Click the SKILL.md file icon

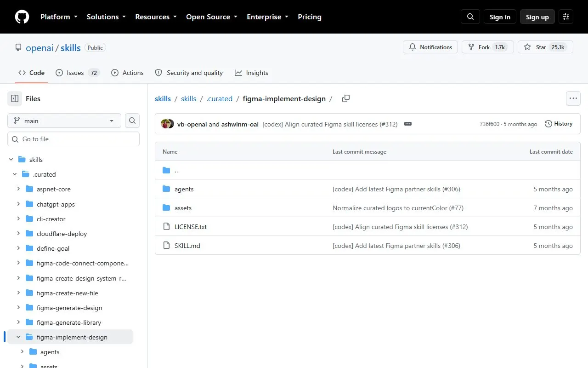click(166, 246)
